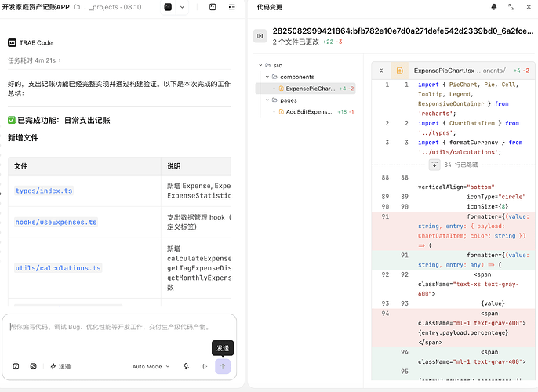The width and height of the screenshot is (538, 392).
Task: Click the 代码变更 panel title
Action: point(269,7)
